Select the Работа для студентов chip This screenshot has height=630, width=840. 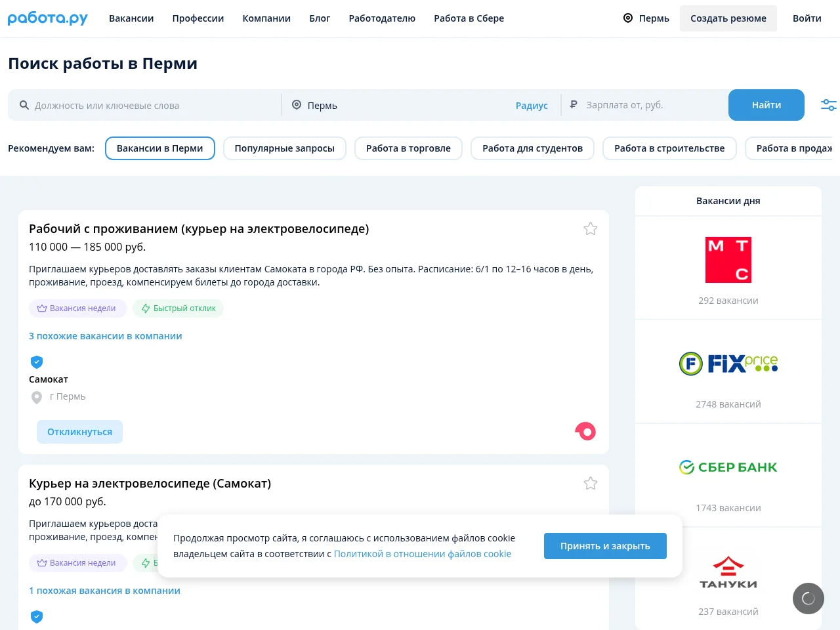[533, 148]
